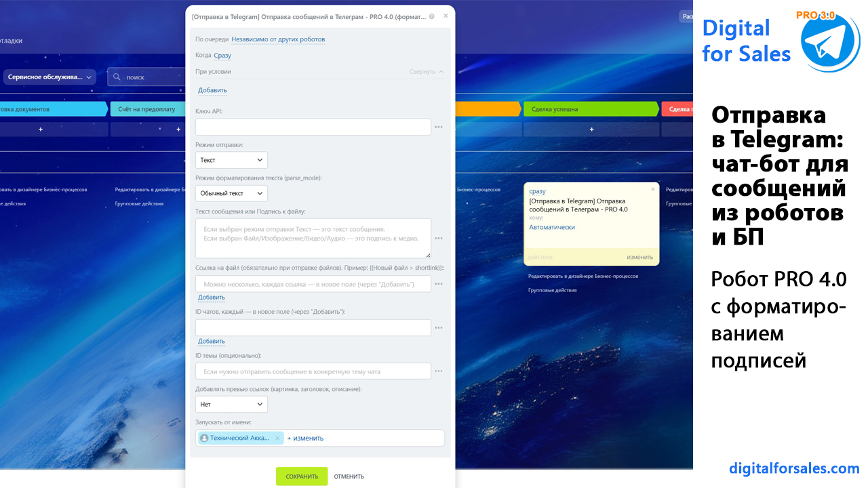Open действия on the yellow robot card
The width and height of the screenshot is (868, 488).
click(x=540, y=258)
